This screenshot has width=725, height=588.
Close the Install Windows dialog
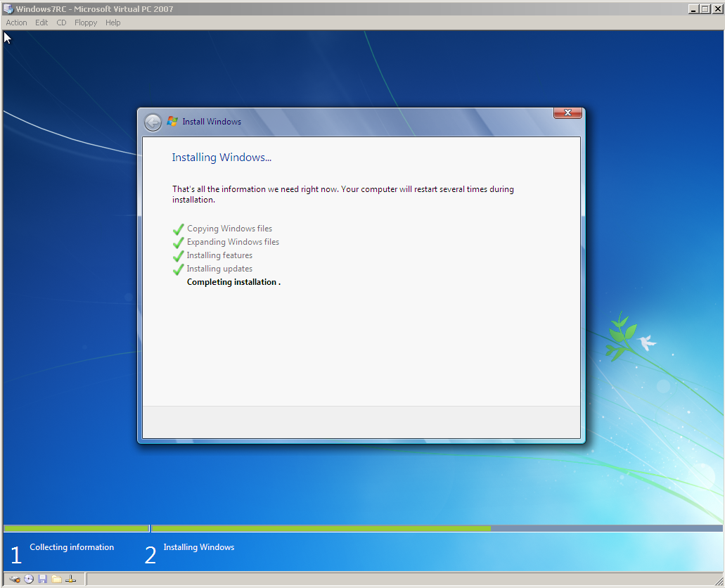click(x=567, y=113)
